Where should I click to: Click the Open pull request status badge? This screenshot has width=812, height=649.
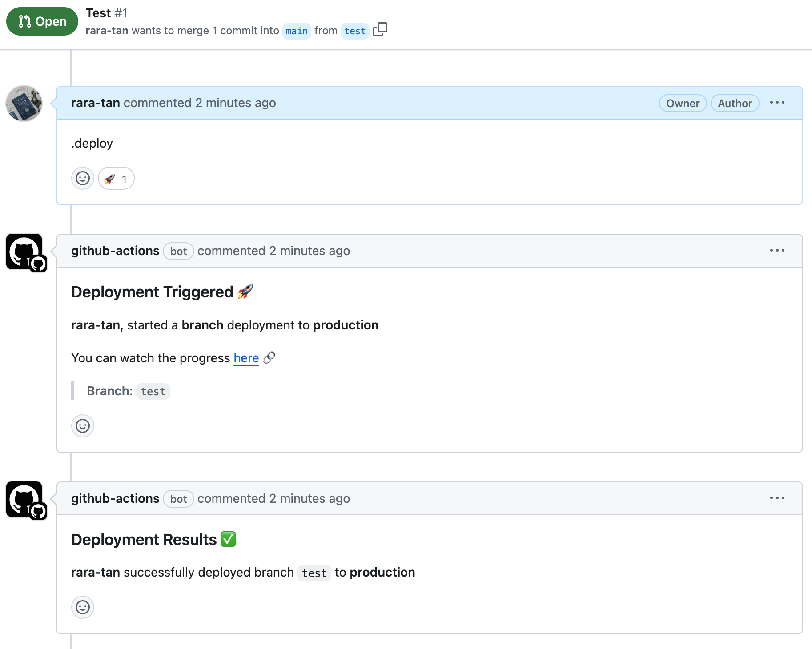coord(42,21)
